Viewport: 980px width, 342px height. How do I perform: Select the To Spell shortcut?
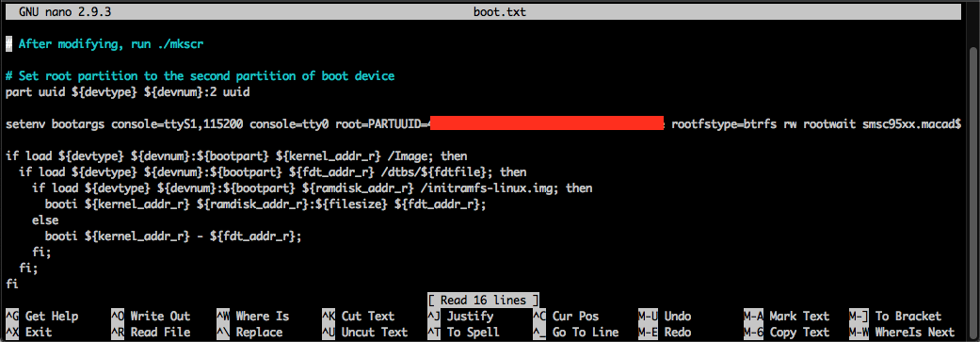[x=464, y=332]
